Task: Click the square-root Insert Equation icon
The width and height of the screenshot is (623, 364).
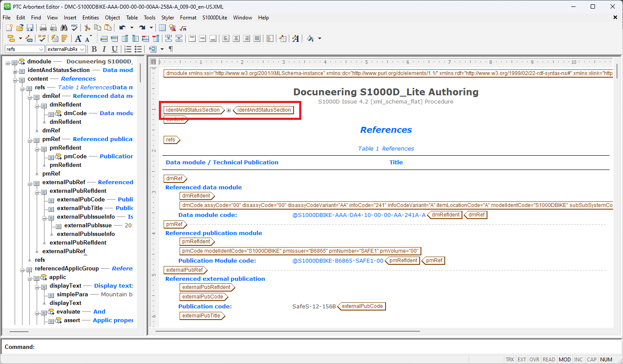Action: (x=183, y=28)
